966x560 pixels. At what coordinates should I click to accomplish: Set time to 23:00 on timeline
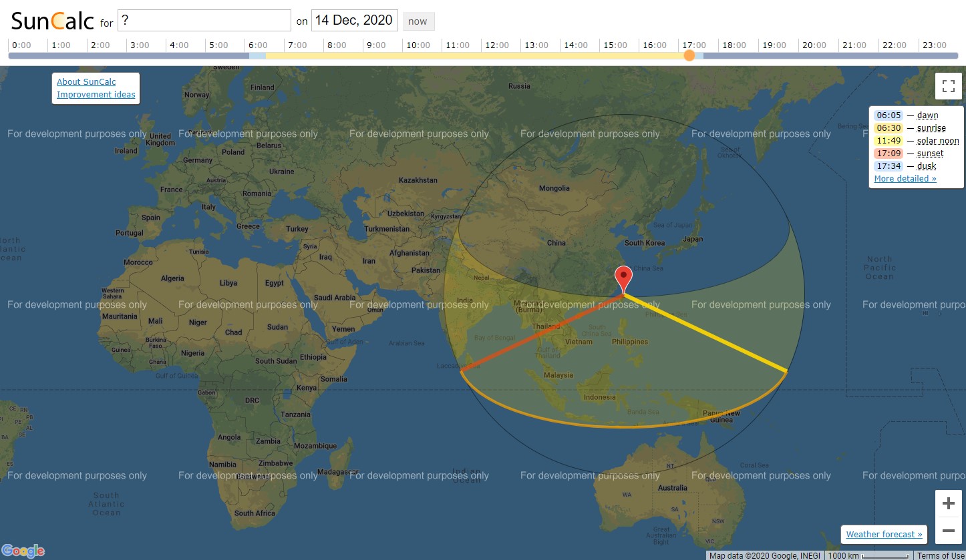pyautogui.click(x=934, y=45)
